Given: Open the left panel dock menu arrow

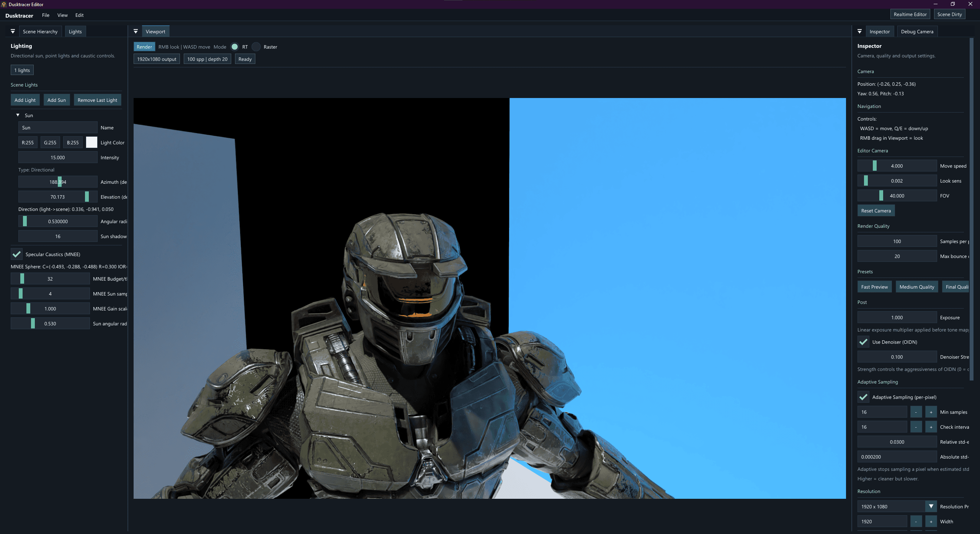Looking at the screenshot, I should 13,31.
